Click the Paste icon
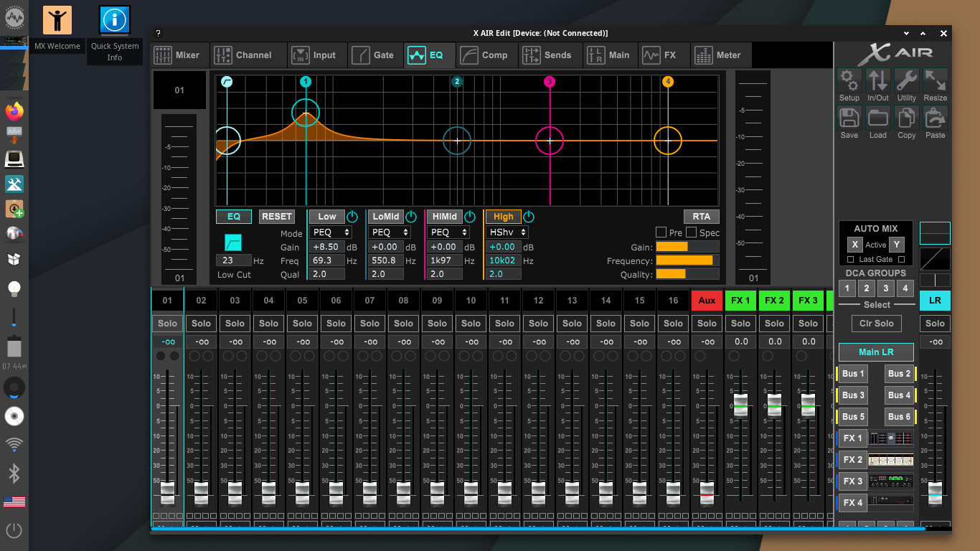 coord(935,118)
